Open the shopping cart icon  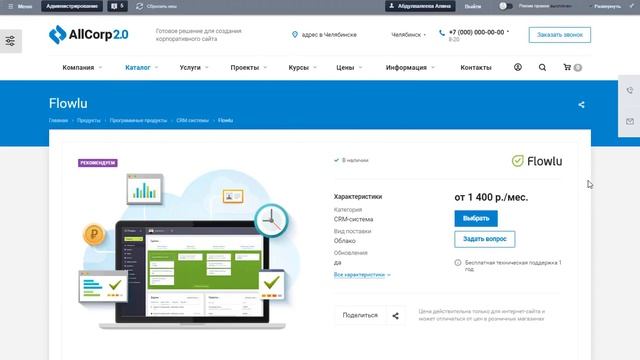(x=567, y=67)
